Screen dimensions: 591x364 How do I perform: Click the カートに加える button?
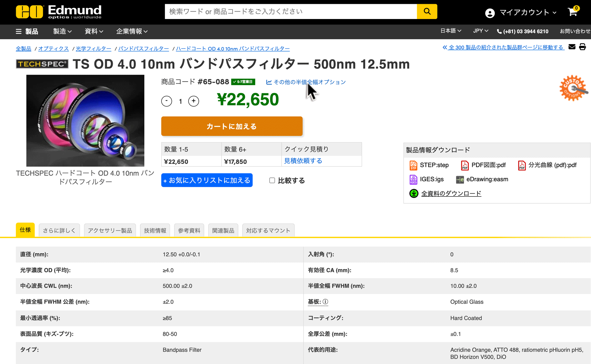[x=232, y=126]
